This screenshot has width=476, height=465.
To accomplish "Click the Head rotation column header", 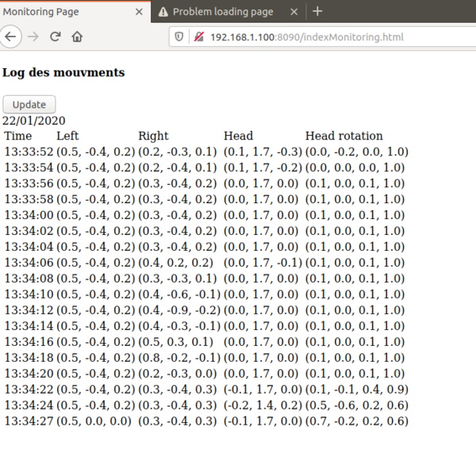I will click(344, 136).
